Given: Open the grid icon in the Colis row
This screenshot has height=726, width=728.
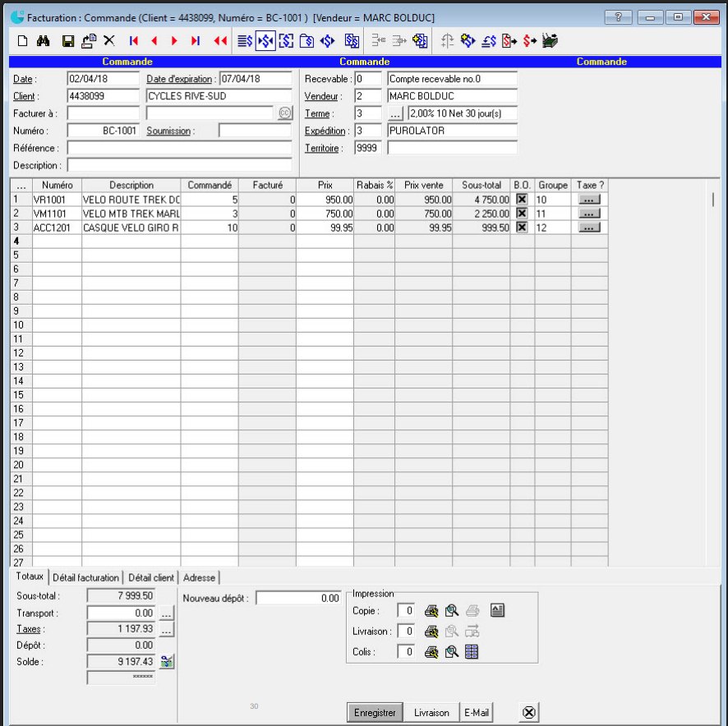Looking at the screenshot, I should tap(472, 652).
